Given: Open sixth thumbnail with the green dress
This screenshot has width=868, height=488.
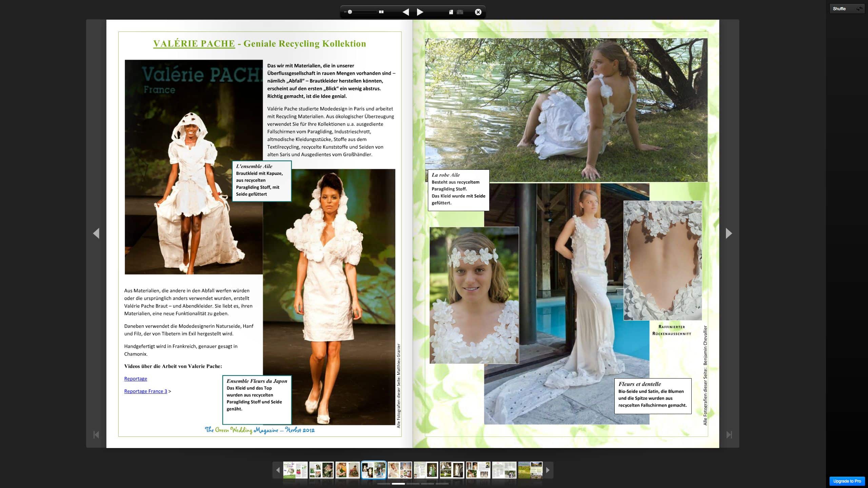Looking at the screenshot, I should click(426, 470).
